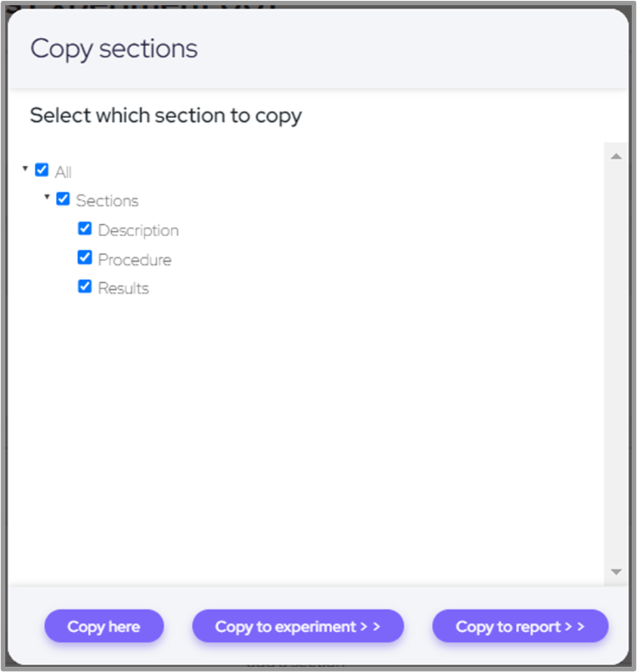Uncheck the All checkbox
This screenshot has height=672, width=637.
(x=42, y=170)
